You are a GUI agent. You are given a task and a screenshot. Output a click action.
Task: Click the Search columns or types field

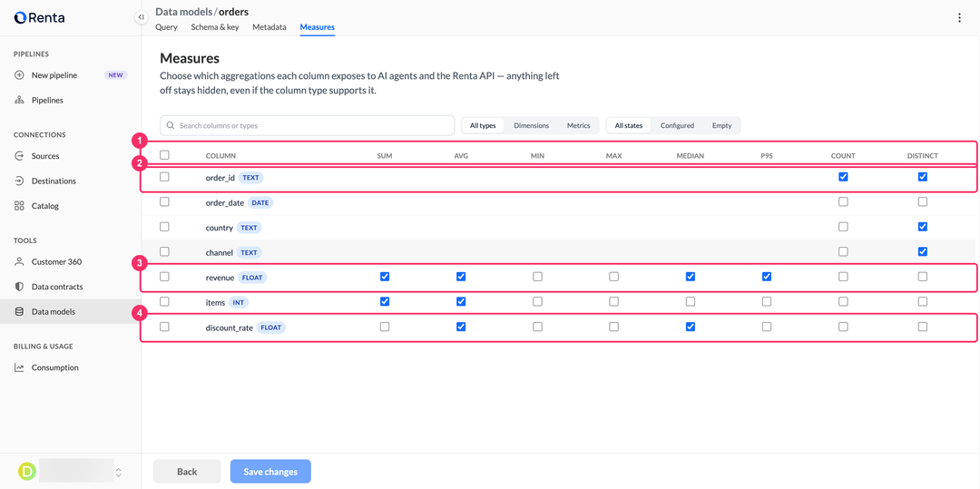307,125
